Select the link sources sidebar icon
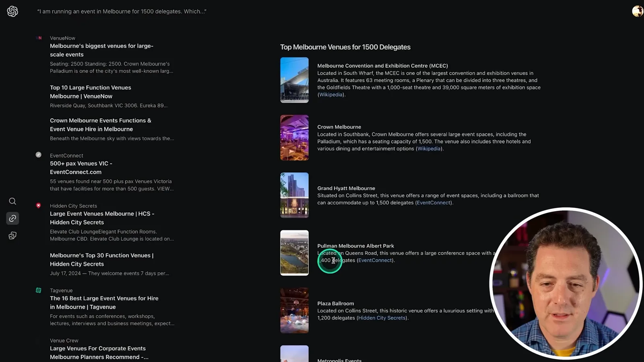 point(12,218)
